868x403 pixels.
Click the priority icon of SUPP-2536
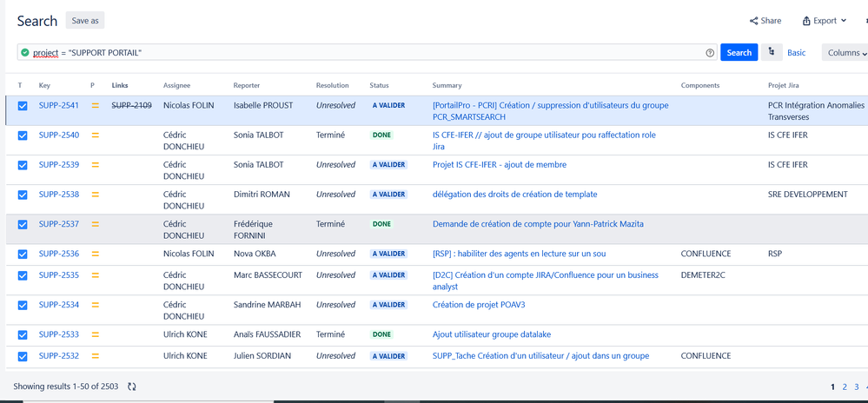point(96,254)
